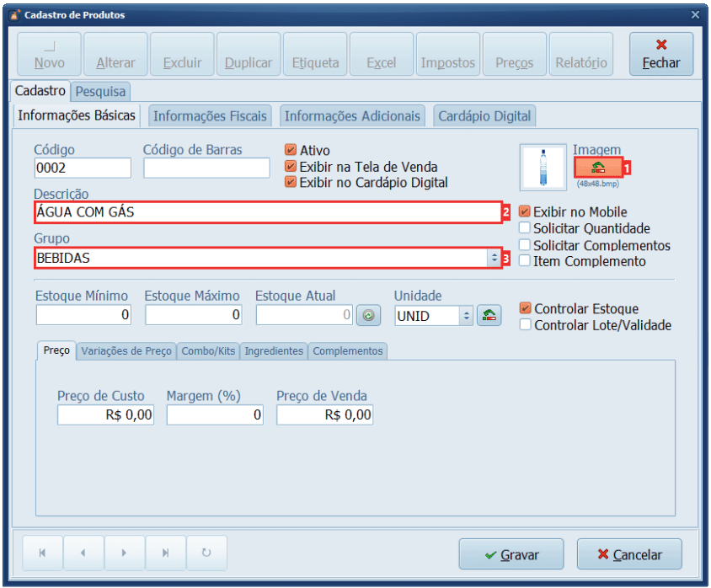Jump to last record arrow

coord(165,553)
